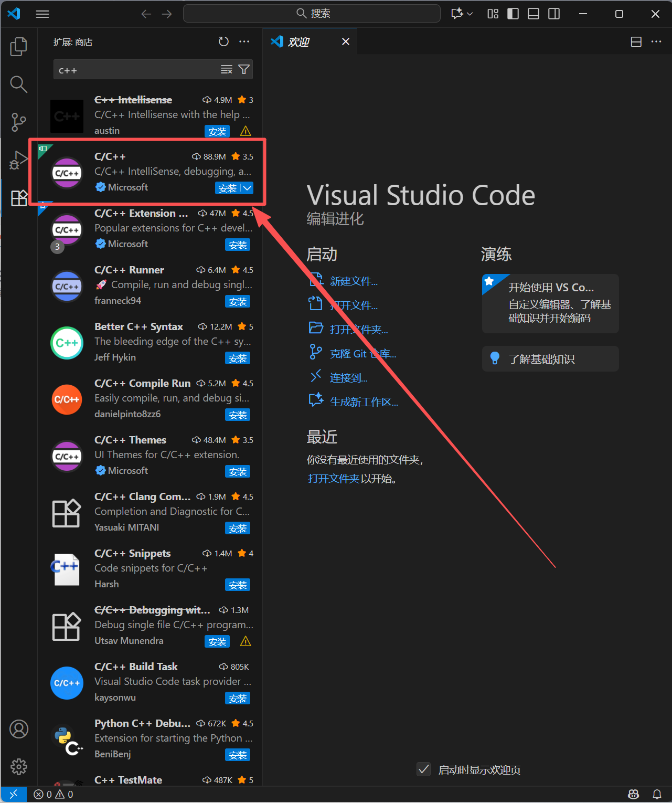This screenshot has width=672, height=803.
Task: Open extensions view more actions menu
Action: 244,41
